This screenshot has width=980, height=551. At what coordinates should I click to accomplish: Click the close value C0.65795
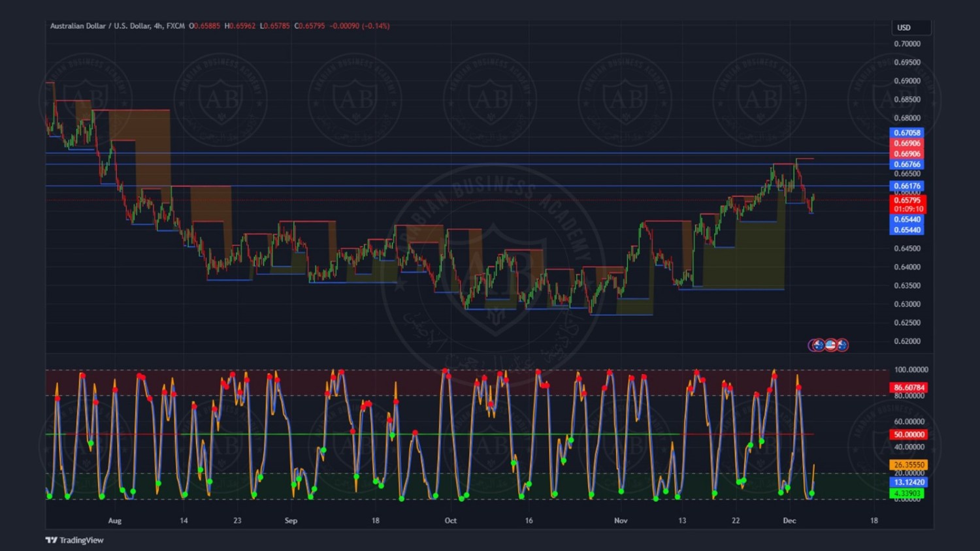[310, 26]
